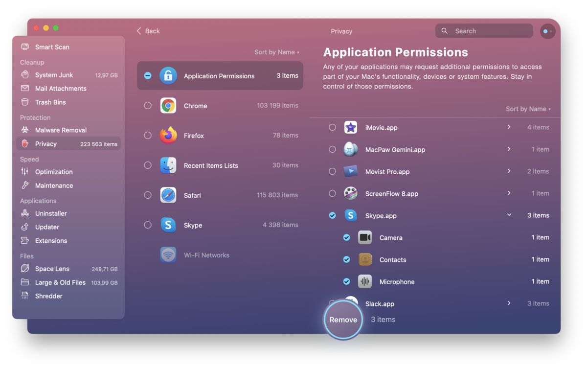Image resolution: width=588 pixels, height=370 pixels.
Task: Select the Firefox 78 items row
Action: 220,136
